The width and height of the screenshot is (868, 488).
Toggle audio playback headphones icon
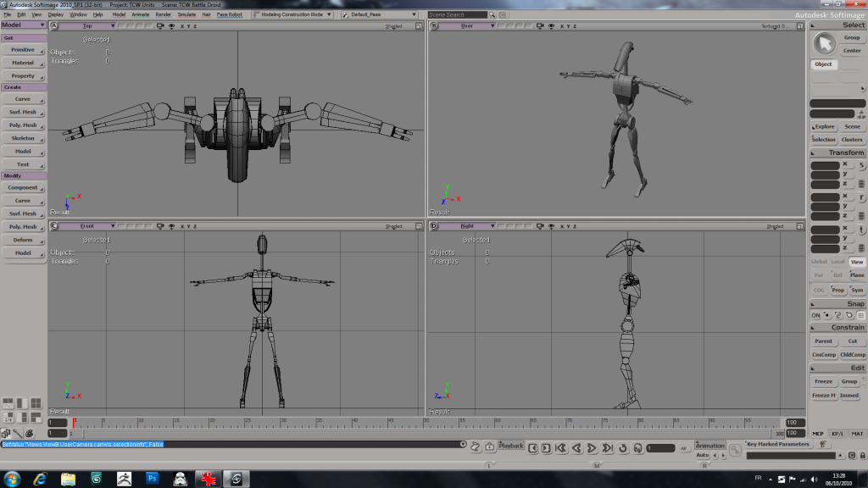click(x=637, y=448)
